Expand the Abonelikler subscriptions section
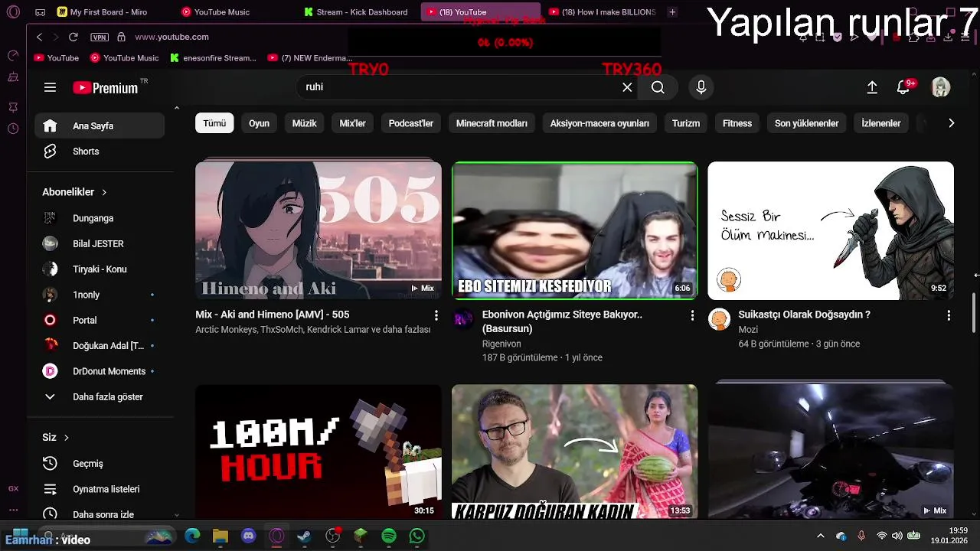 (75, 192)
